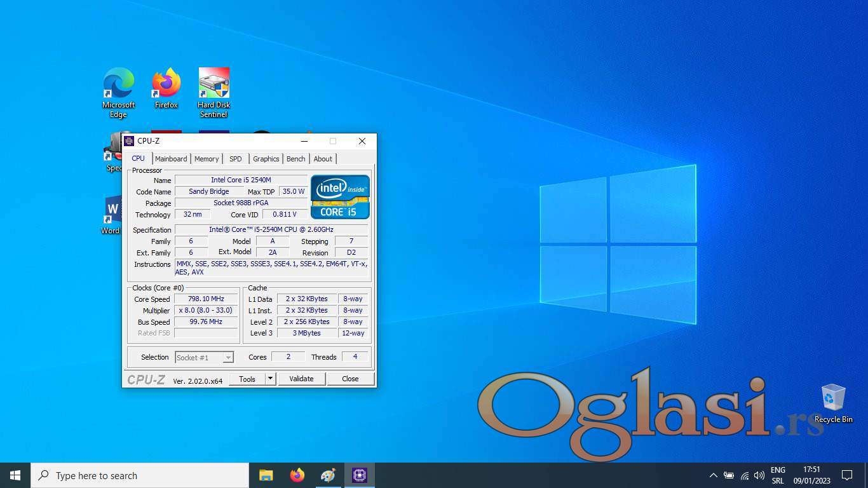Expand the Tools dropdown arrow
This screenshot has height=488, width=868.
(x=270, y=379)
